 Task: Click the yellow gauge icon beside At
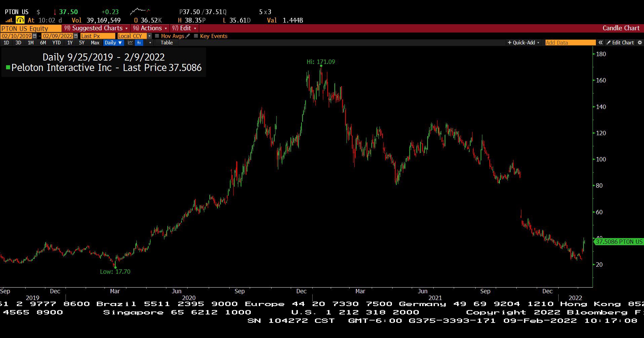point(20,20)
